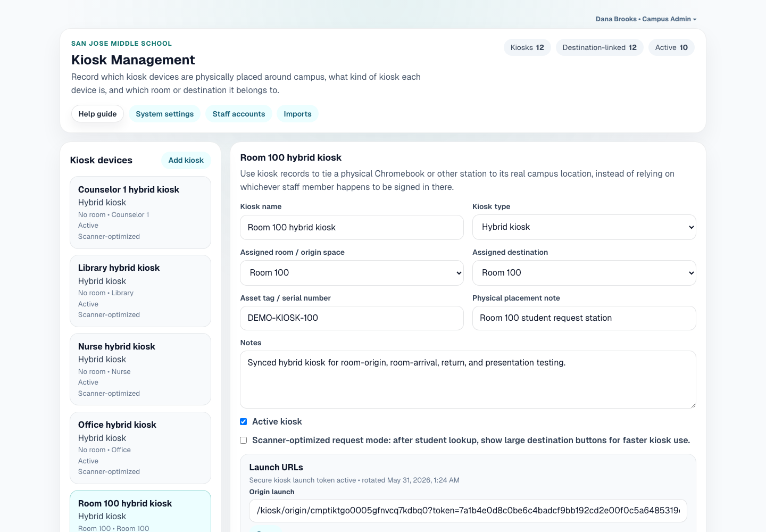The width and height of the screenshot is (766, 532).
Task: Uncheck the Active kiosk checkbox
Action: [x=244, y=422]
